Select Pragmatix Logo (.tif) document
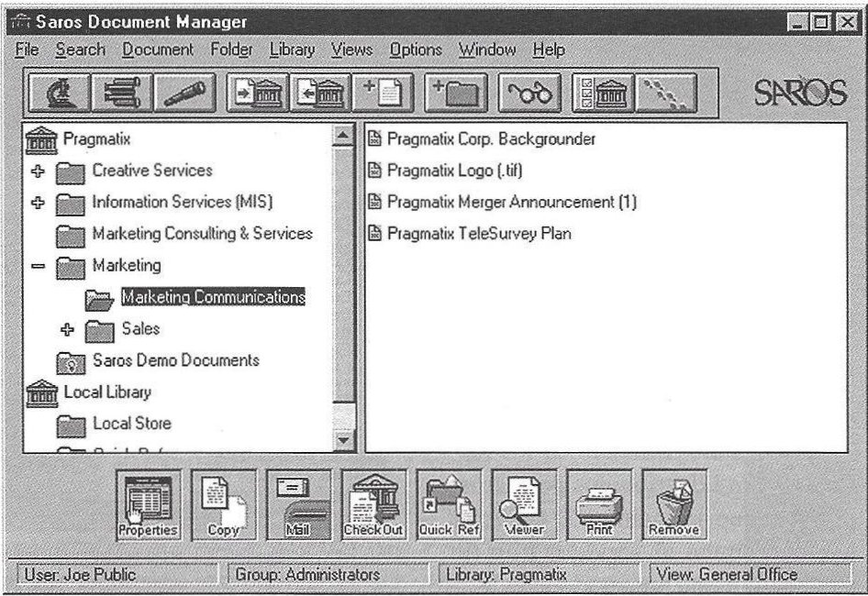This screenshot has width=868, height=596. coord(454,171)
